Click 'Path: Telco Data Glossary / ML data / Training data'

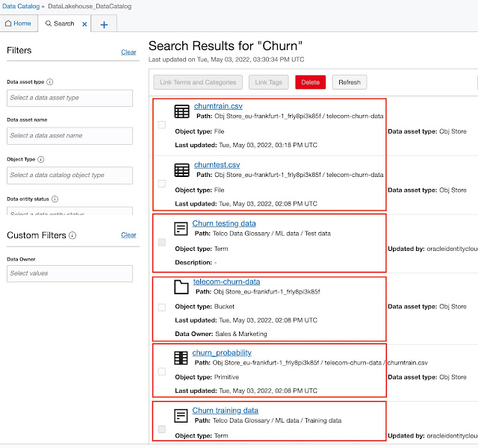point(268,420)
